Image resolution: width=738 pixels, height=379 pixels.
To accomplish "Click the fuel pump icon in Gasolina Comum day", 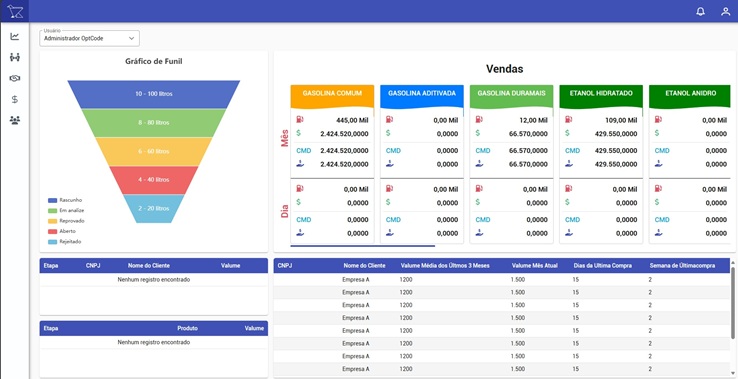I will (300, 188).
